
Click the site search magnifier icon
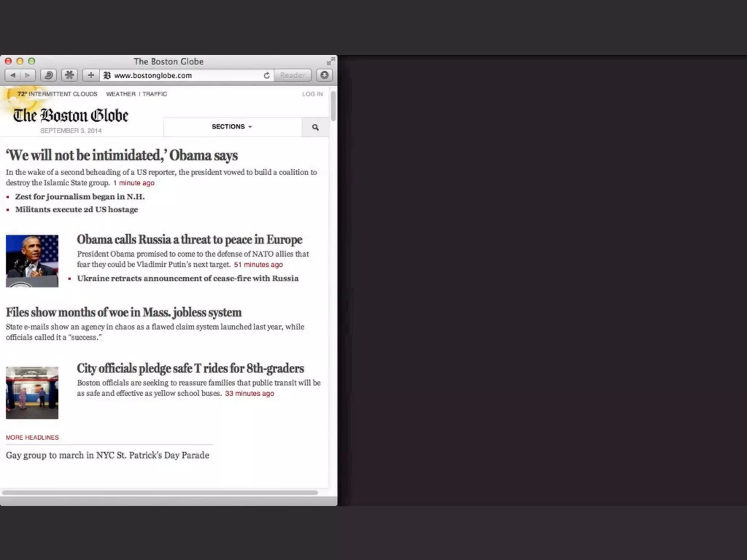[x=316, y=127]
